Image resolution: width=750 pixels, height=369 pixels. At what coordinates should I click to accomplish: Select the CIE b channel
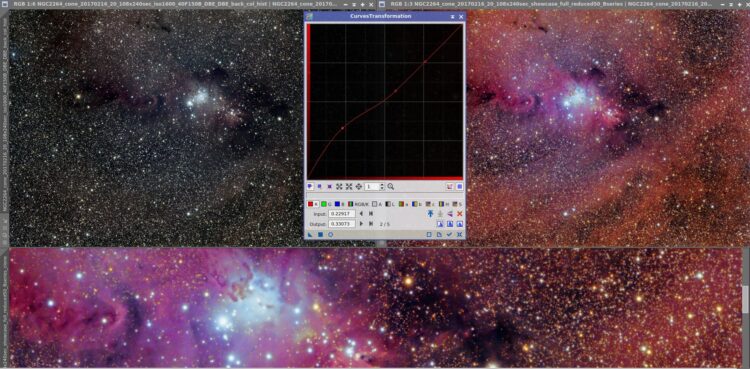pos(417,204)
